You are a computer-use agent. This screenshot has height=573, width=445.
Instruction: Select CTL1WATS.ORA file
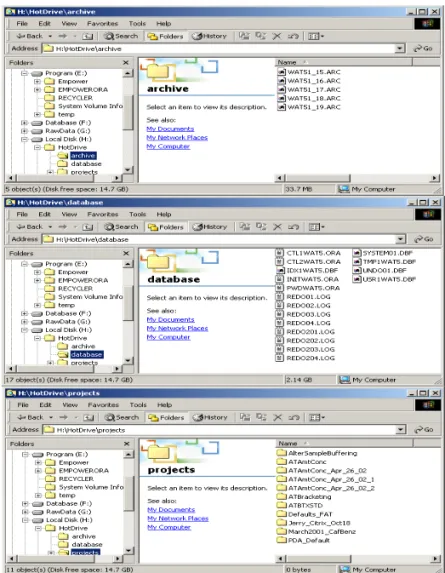point(308,253)
